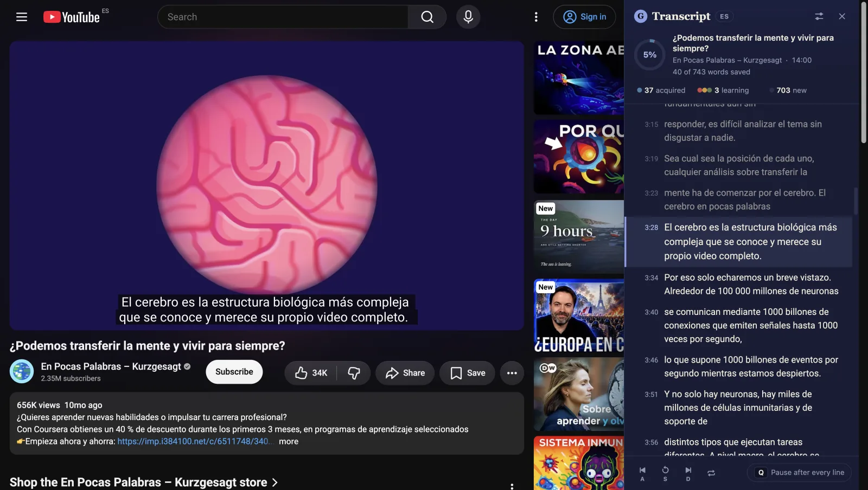The height and width of the screenshot is (490, 868).
Task: Open the transcript panel settings sliders icon
Action: pyautogui.click(x=819, y=16)
